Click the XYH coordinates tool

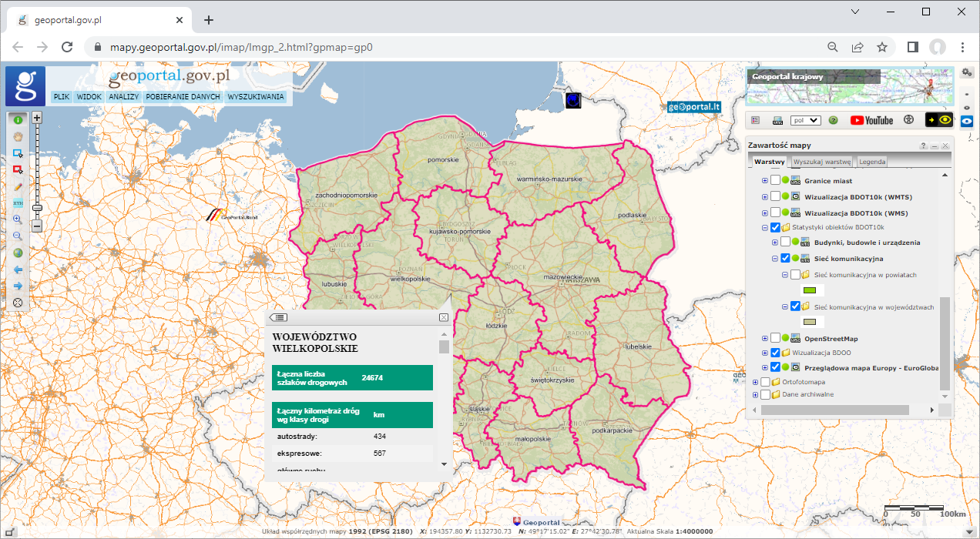point(18,203)
